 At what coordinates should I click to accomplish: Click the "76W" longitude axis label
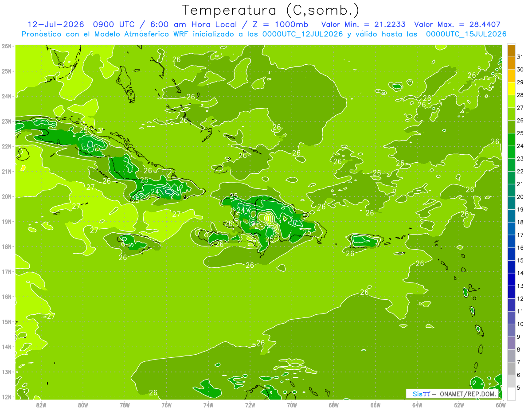(167, 405)
